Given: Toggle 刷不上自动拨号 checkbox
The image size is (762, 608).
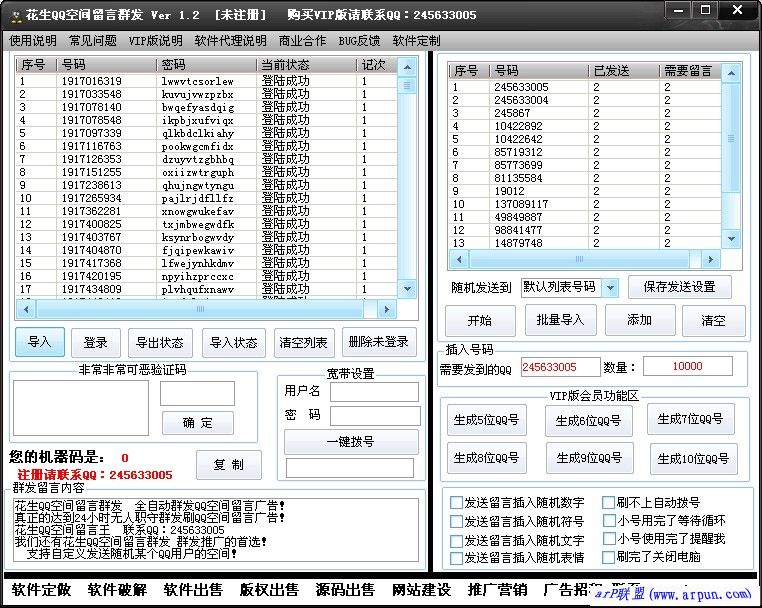Looking at the screenshot, I should tap(608, 502).
